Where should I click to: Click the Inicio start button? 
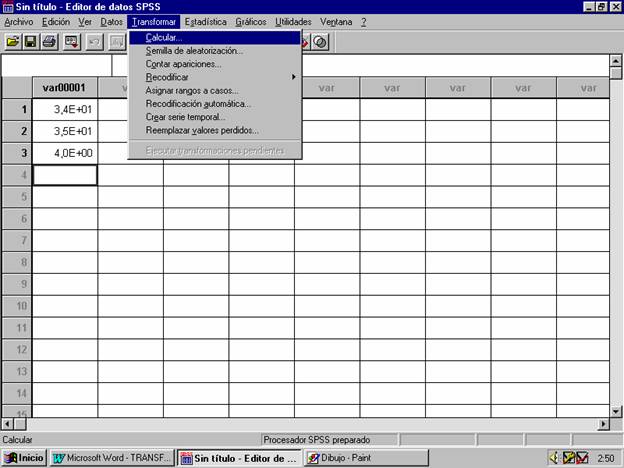pos(25,458)
